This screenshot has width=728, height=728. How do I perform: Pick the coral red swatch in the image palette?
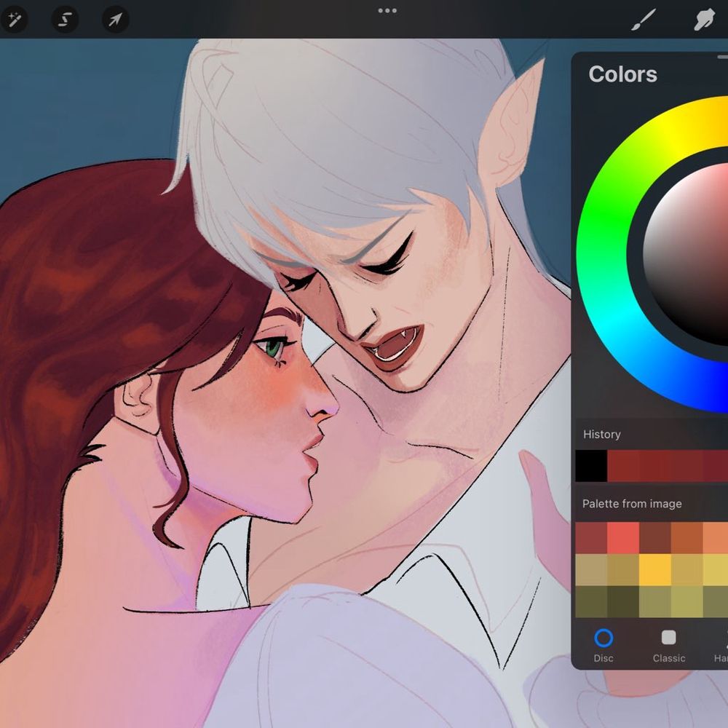(x=623, y=538)
